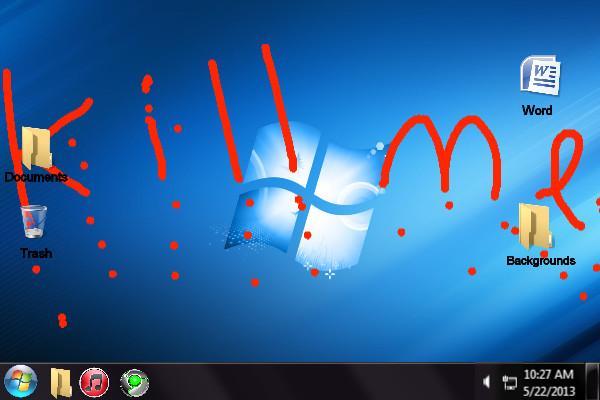Image resolution: width=600 pixels, height=400 pixels.
Task: Open the Documents folder icon
Action: [x=36, y=148]
